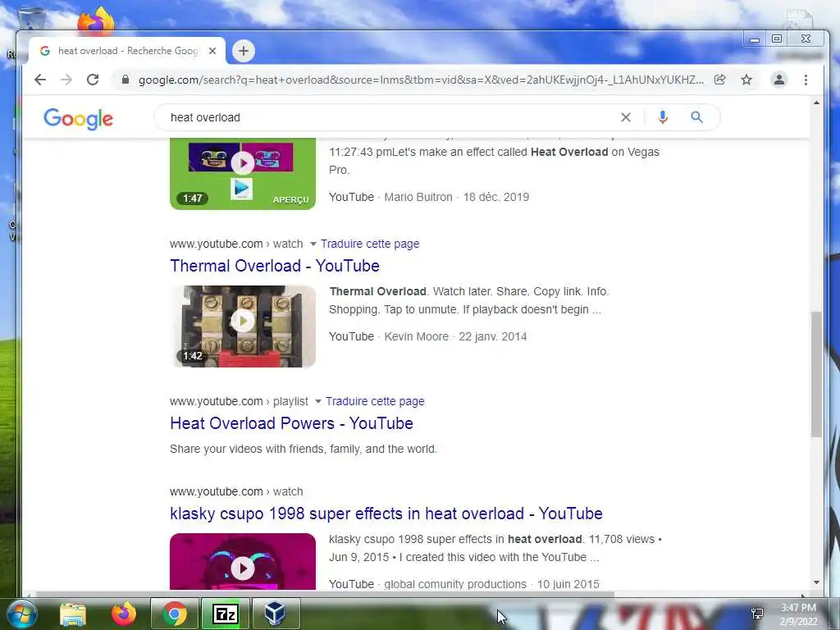Click the blue magnifier search button
Screen dimensions: 840x630
(x=696, y=117)
